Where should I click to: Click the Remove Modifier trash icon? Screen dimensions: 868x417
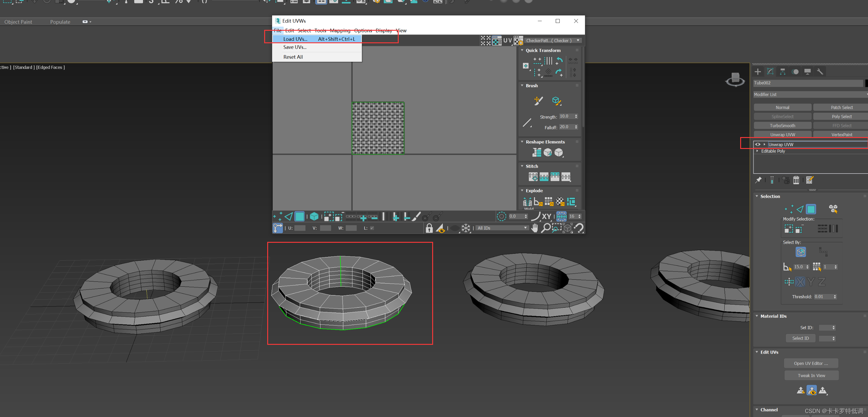[796, 180]
